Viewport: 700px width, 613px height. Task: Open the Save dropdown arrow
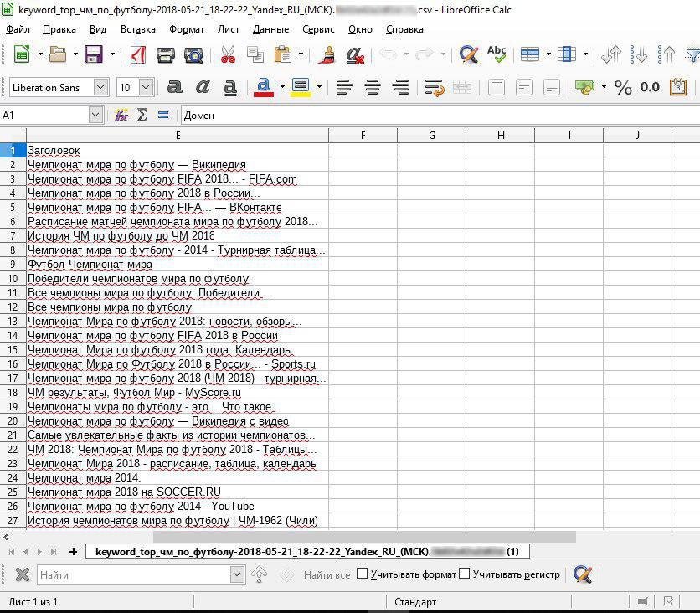click(112, 54)
